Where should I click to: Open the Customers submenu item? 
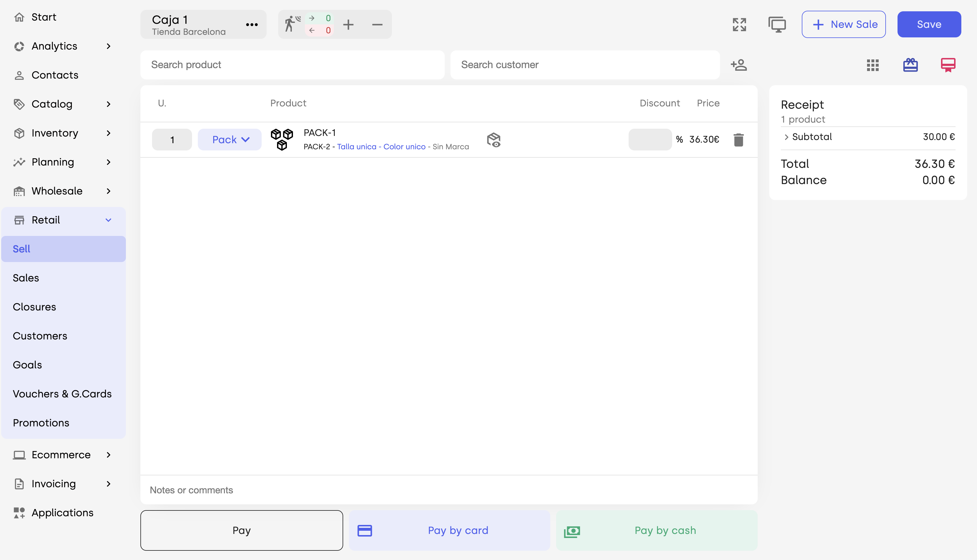tap(64, 336)
